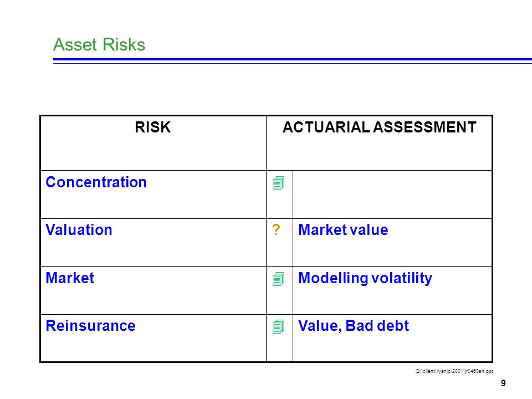Click the Value, Bad debt text

pyautogui.click(x=354, y=326)
